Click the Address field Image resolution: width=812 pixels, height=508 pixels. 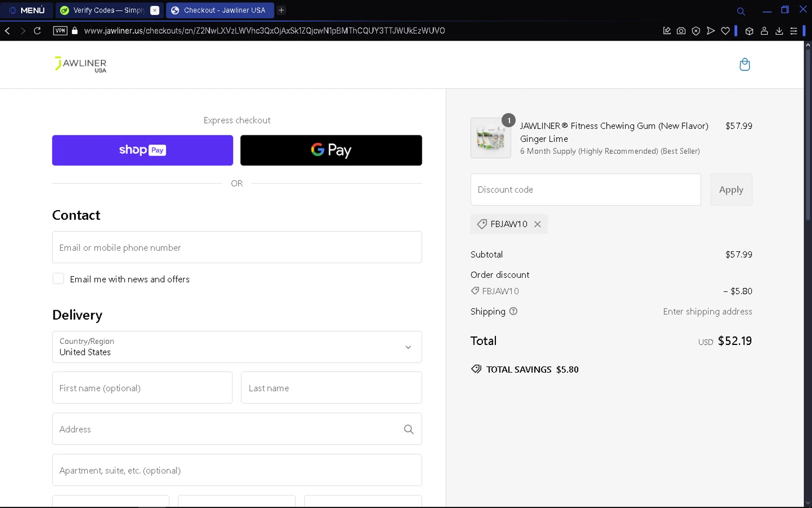click(x=237, y=429)
